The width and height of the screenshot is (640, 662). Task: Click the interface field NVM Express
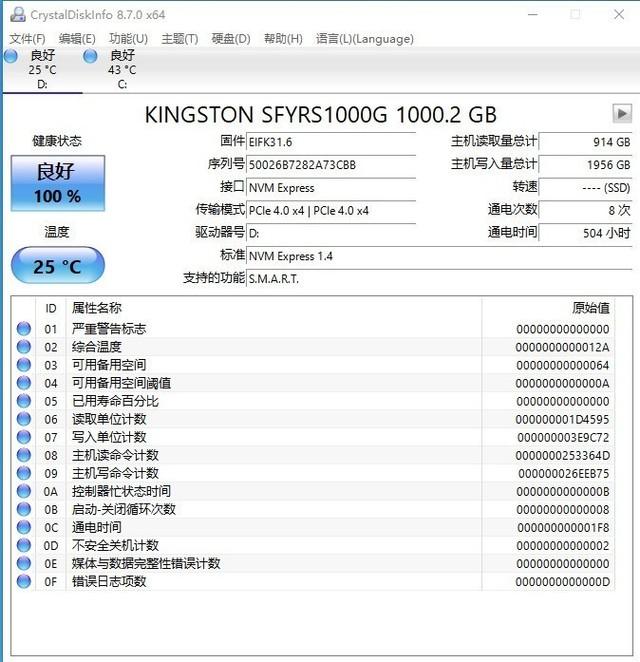(x=331, y=188)
